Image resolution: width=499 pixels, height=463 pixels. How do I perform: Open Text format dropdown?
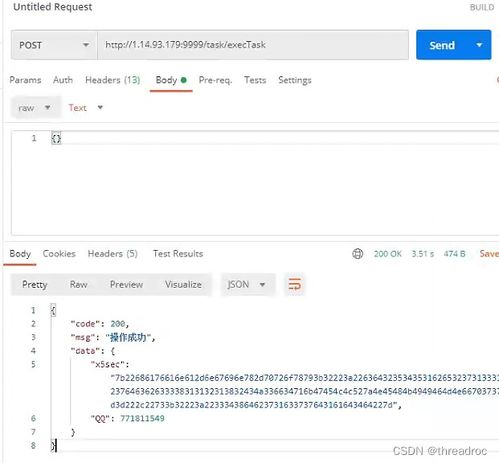pyautogui.click(x=86, y=108)
